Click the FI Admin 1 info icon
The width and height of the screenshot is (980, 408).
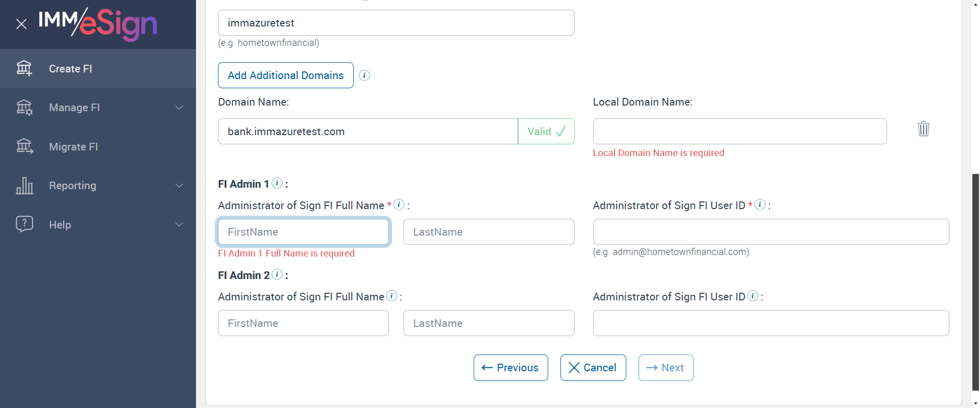(x=277, y=183)
